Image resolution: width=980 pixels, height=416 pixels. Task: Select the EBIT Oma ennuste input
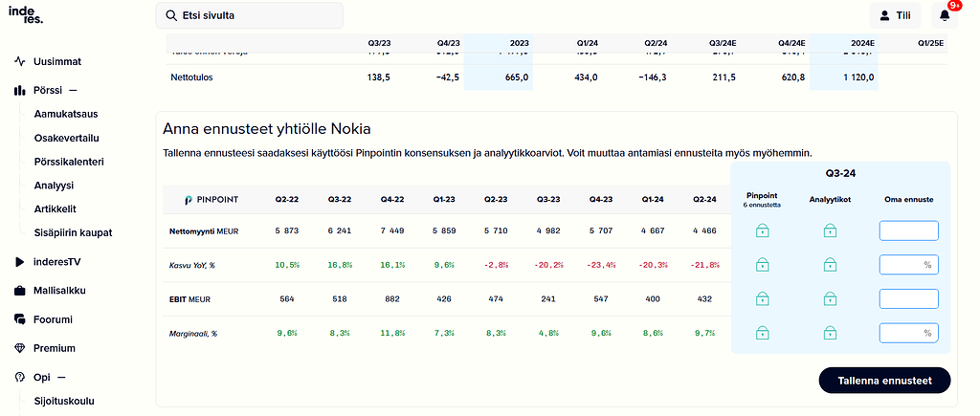pyautogui.click(x=908, y=298)
